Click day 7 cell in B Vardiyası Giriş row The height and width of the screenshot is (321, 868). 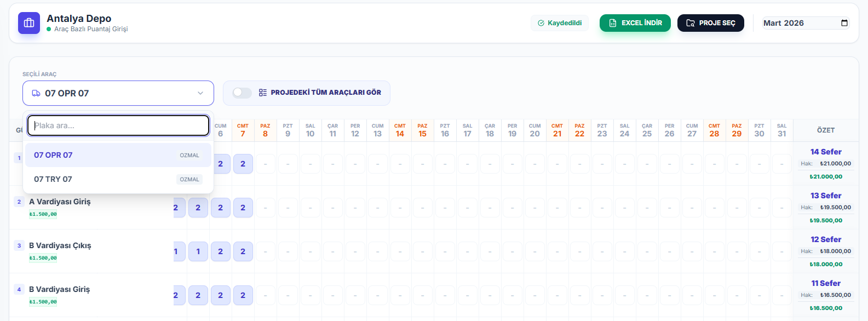pyautogui.click(x=243, y=295)
